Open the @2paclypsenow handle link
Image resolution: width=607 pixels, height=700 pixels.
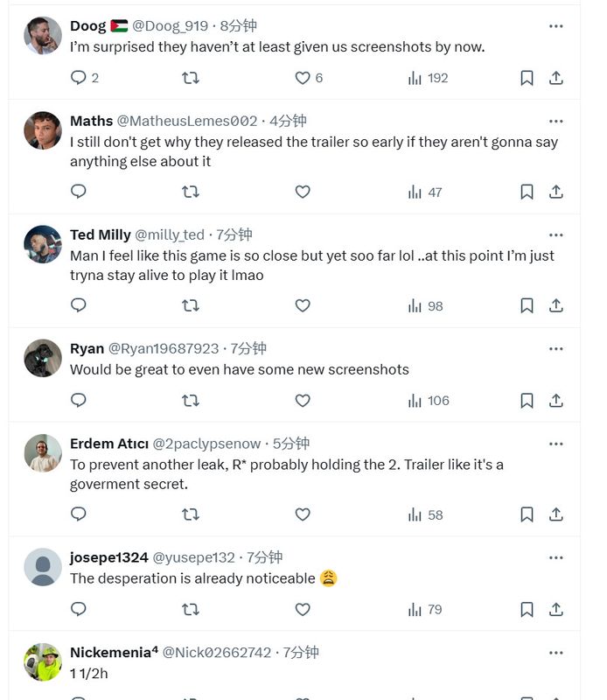(x=207, y=444)
